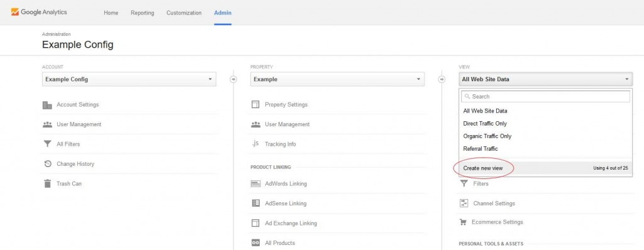Open User Management under Property
The image size is (644, 250).
pyautogui.click(x=287, y=124)
